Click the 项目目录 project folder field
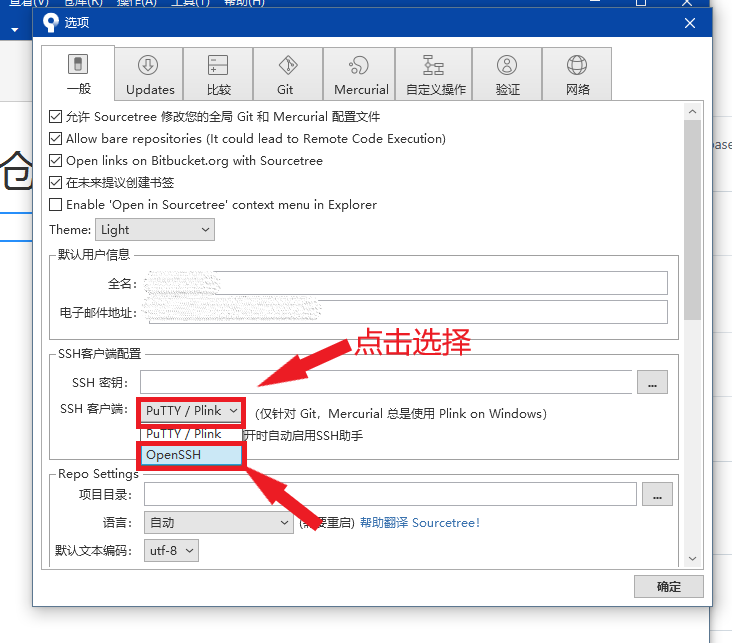 390,494
